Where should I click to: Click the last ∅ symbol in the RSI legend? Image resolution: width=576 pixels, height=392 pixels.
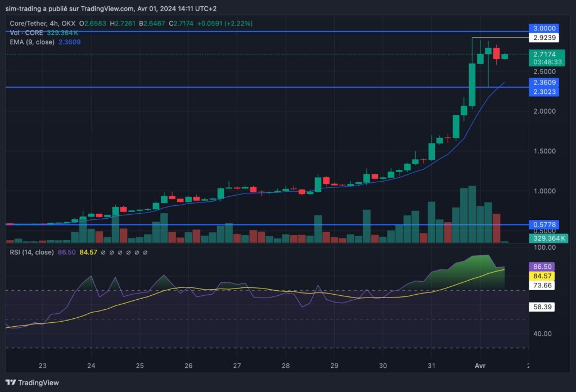coord(145,253)
